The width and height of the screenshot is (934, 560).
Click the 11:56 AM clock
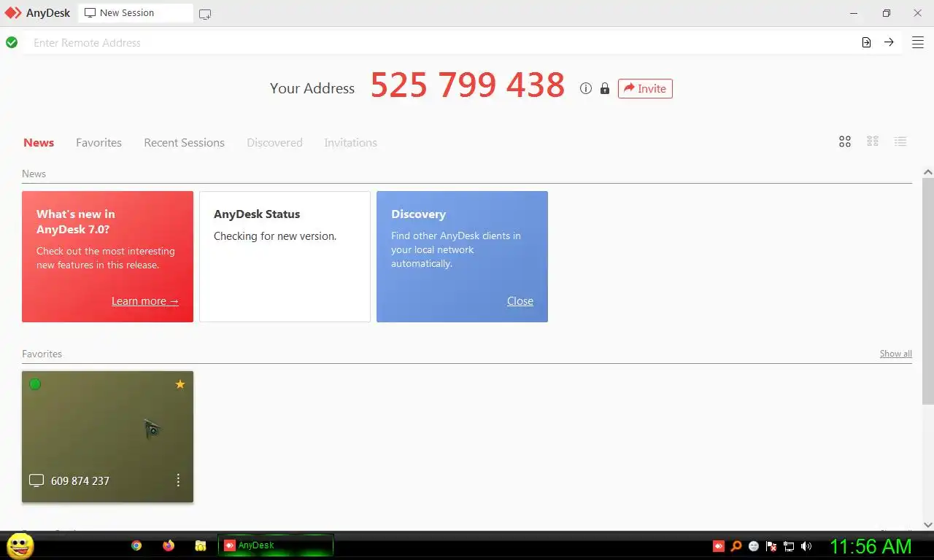click(x=871, y=546)
